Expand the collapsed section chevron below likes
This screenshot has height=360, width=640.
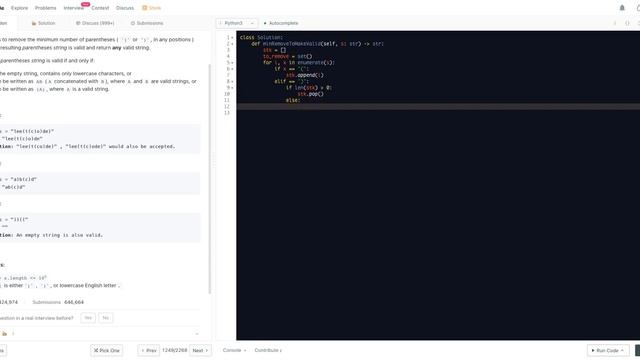(197, 334)
